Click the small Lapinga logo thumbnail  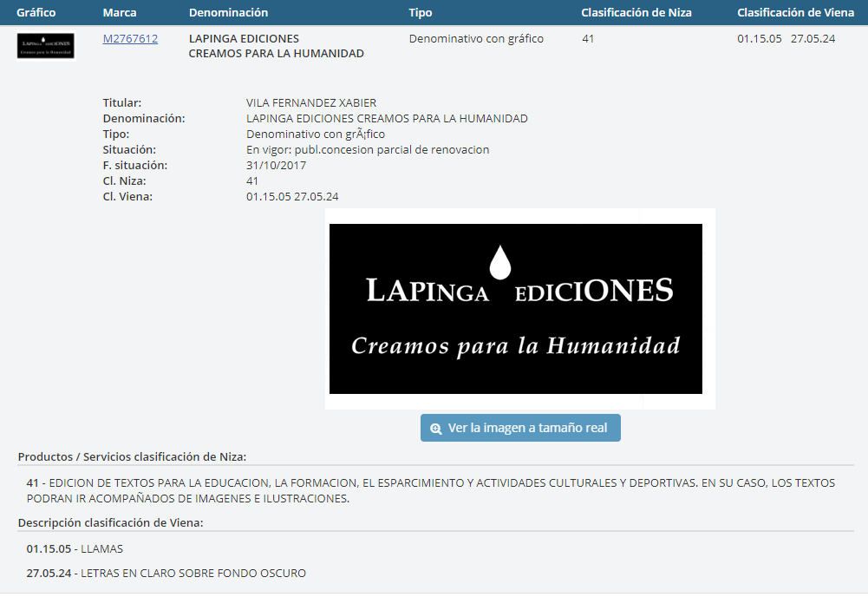coord(45,46)
